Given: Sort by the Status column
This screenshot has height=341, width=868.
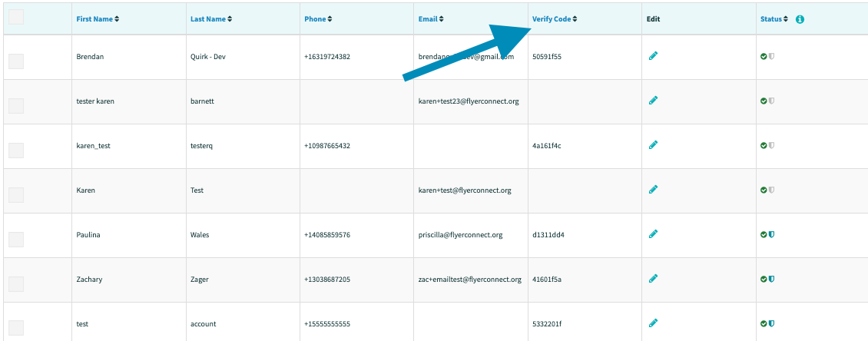Looking at the screenshot, I should tap(774, 19).
